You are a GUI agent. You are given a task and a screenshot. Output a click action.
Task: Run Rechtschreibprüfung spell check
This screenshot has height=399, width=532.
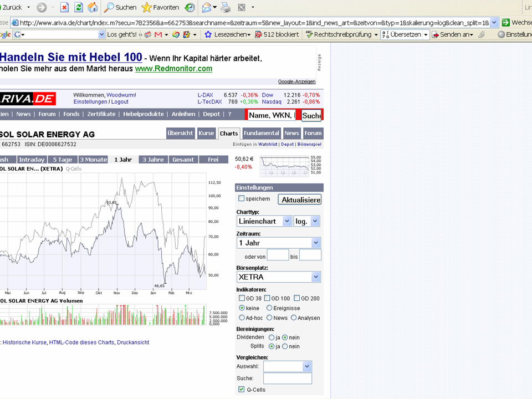339,34
